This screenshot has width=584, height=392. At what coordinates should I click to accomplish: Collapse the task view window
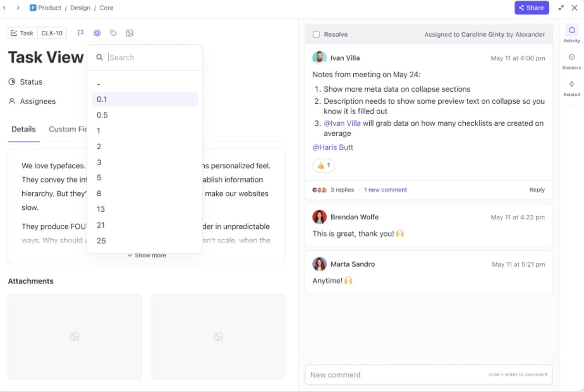click(561, 8)
